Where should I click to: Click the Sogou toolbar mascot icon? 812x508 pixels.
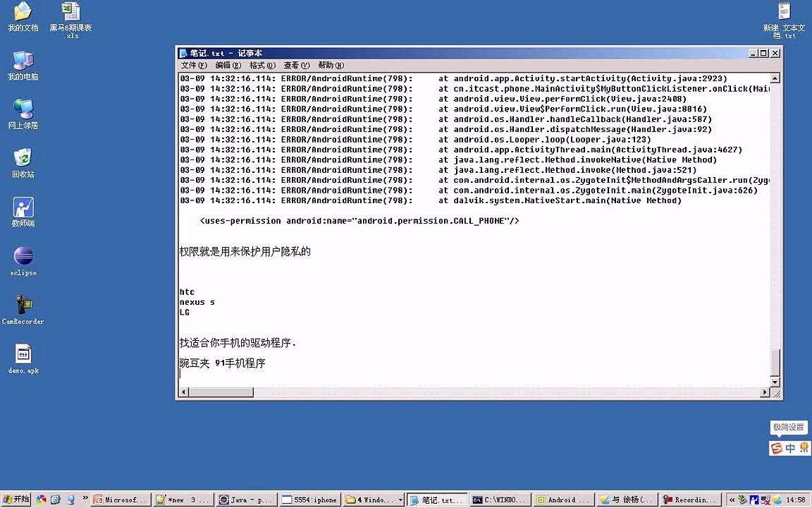pos(804,448)
